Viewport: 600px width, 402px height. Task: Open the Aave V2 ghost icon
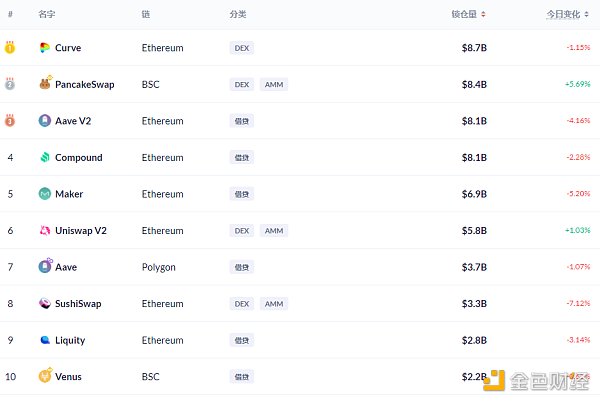point(45,121)
